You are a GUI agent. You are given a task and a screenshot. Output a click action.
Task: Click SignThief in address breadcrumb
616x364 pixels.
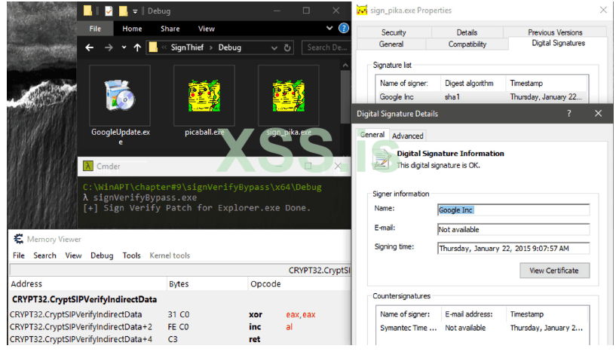[187, 47]
